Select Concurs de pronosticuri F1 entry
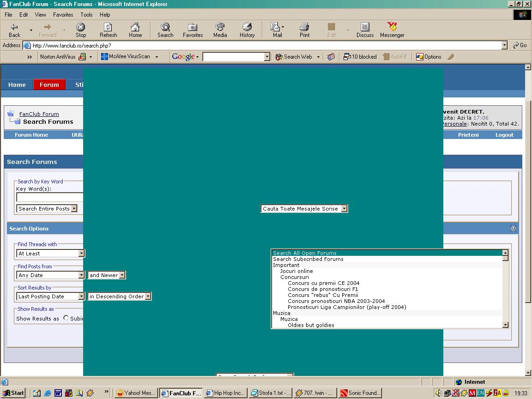The width and height of the screenshot is (532, 399). point(387,289)
